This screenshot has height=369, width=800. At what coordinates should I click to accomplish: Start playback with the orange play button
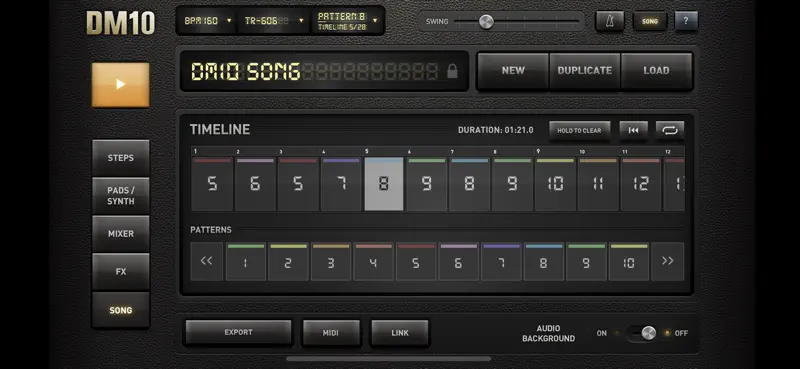click(120, 85)
